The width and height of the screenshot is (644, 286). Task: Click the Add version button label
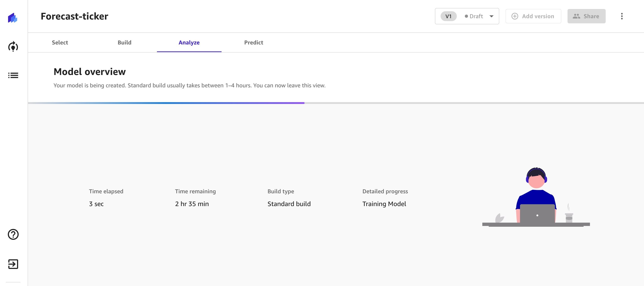(x=538, y=16)
